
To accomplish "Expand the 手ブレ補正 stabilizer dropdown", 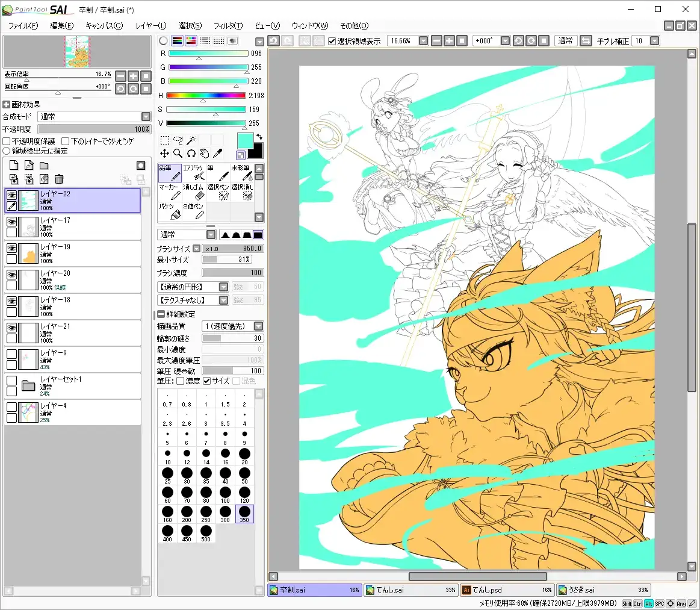I will click(x=654, y=41).
